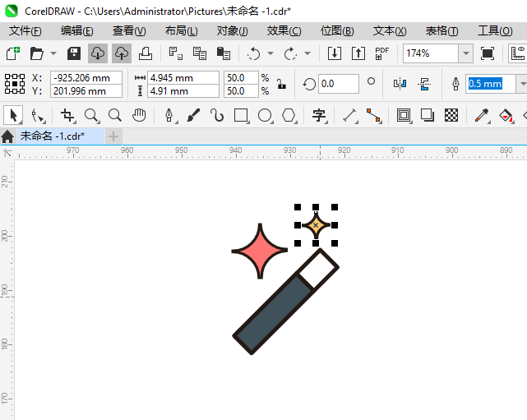The height and width of the screenshot is (420, 527).
Task: Select the Drop Shadow tool
Action: (428, 116)
